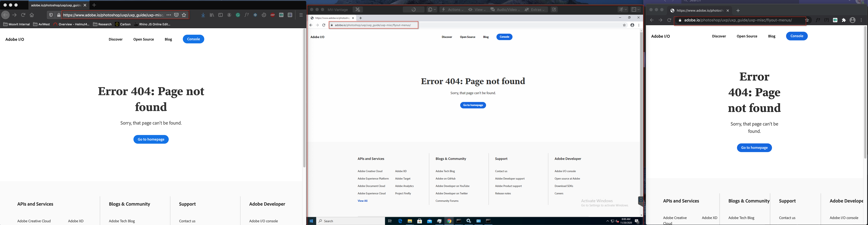Click the Windows Search field in the taskbar
The height and width of the screenshot is (225, 868).
click(337, 221)
